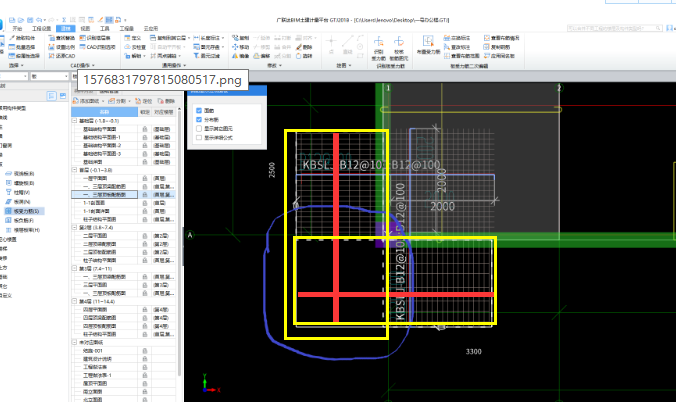Click the 识别受力筋 recognize rebar button
This screenshot has width=676, height=402.
379,48
